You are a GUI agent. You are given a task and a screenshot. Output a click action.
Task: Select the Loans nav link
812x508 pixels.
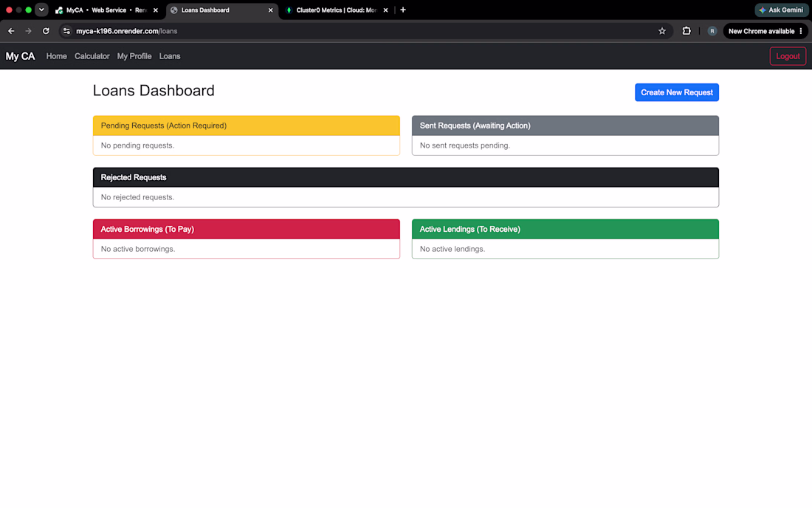click(170, 56)
